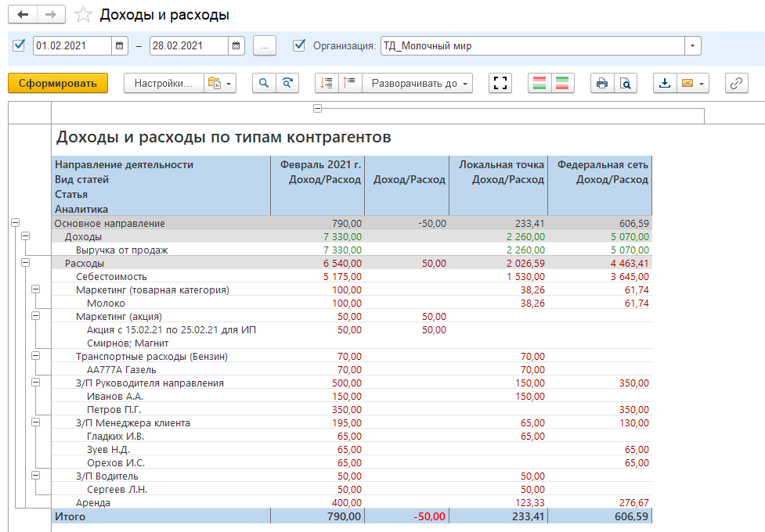The image size is (765, 532).
Task: Open the Организация dropdown list
Action: 692,45
